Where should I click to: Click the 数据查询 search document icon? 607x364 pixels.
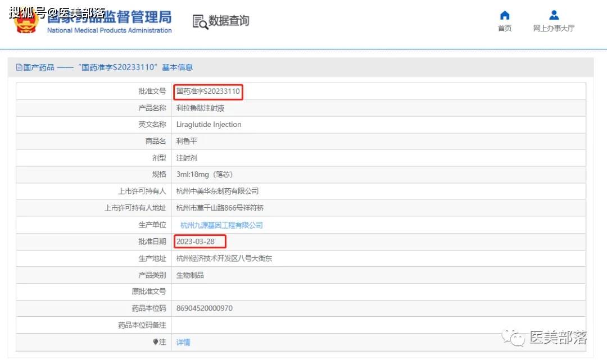tap(200, 22)
